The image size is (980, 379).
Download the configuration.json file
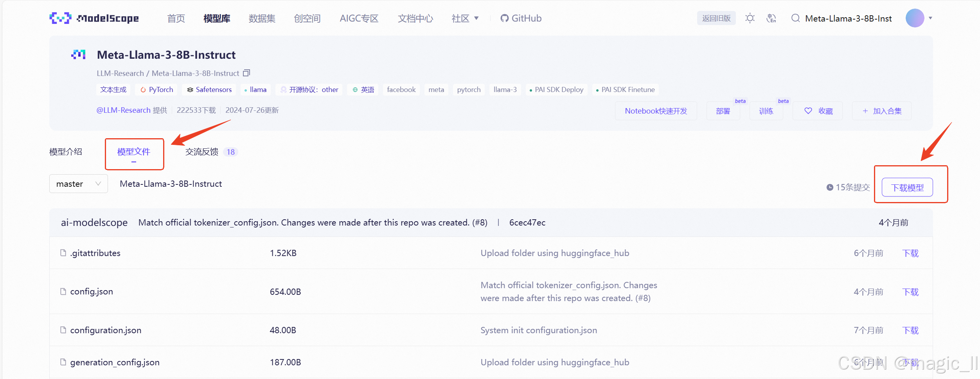[x=910, y=330]
